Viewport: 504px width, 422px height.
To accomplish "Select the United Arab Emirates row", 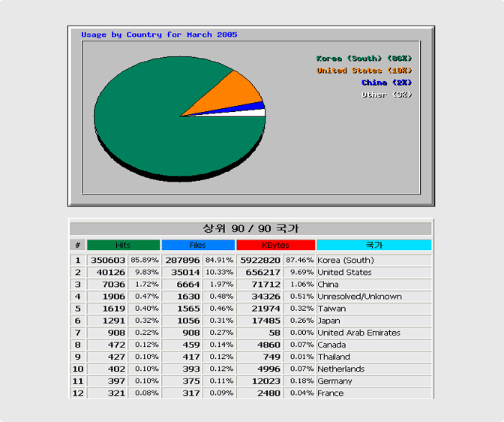I will pos(358,333).
